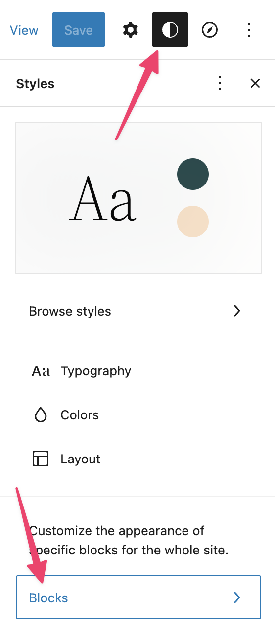The width and height of the screenshot is (275, 644).
Task: Click the Save button
Action: (x=79, y=30)
